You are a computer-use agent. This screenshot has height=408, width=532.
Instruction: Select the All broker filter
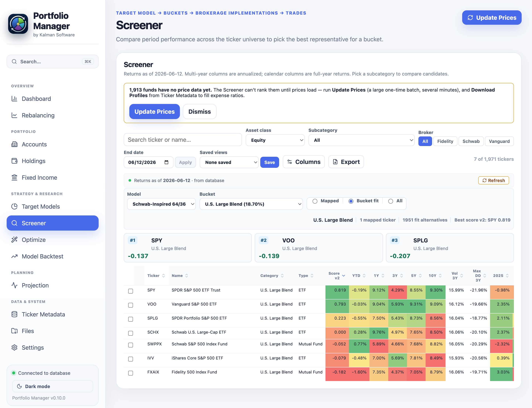click(425, 141)
